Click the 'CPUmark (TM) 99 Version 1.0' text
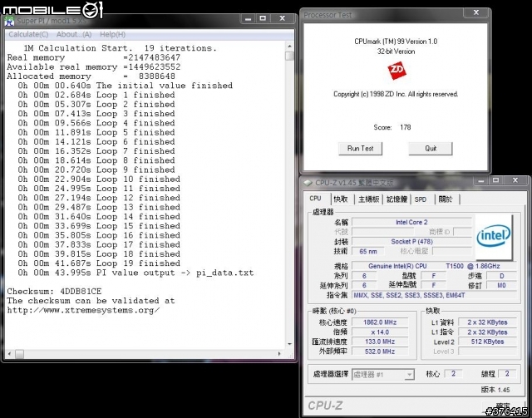This screenshot has height=418, width=532. [x=396, y=42]
